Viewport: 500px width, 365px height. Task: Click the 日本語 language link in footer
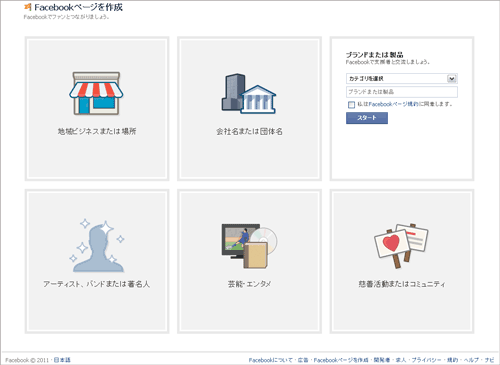[x=62, y=360]
